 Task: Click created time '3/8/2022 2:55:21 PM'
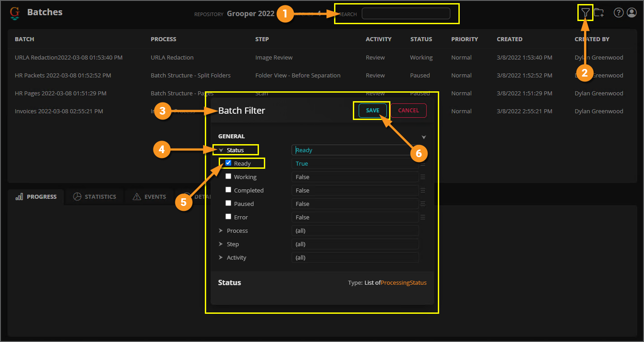525,111
